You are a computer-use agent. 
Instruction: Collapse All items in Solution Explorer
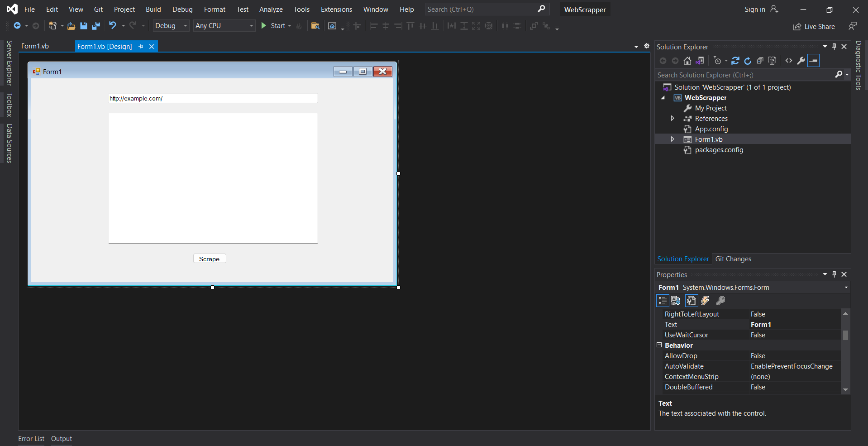761,60
